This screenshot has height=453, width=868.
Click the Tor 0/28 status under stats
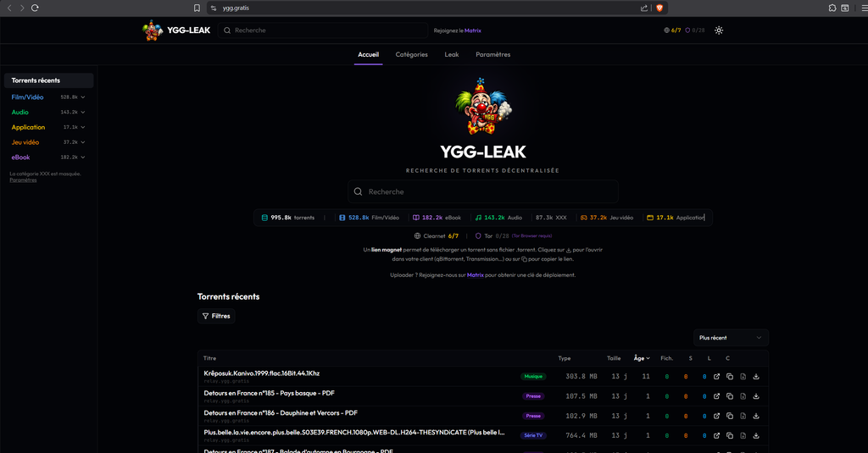pos(492,235)
